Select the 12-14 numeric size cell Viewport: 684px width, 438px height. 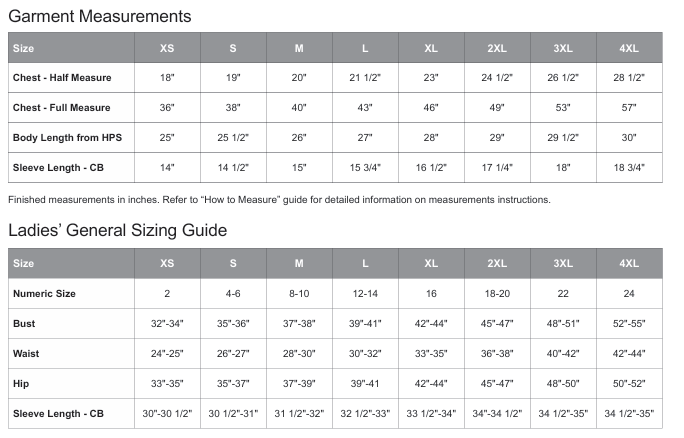tap(365, 294)
